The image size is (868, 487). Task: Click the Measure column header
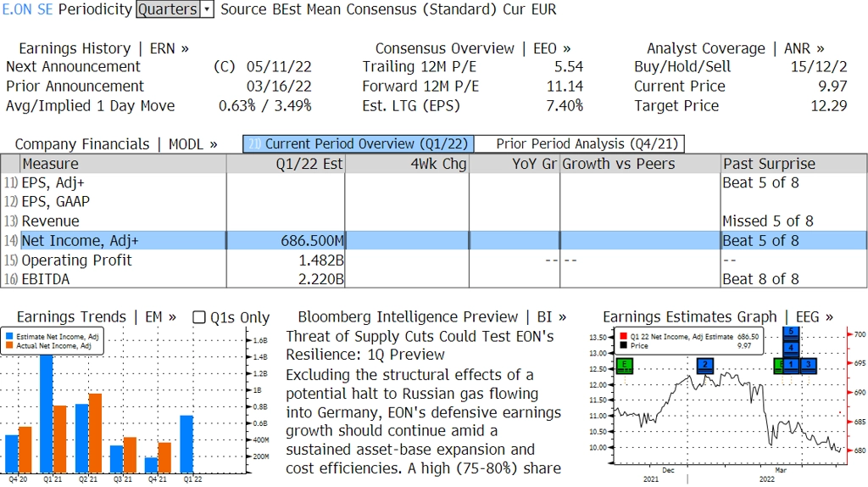click(123, 164)
